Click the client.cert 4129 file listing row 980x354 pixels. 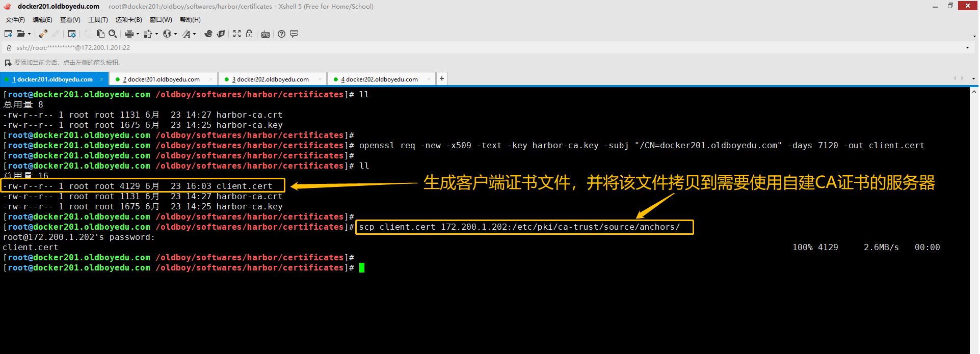point(138,186)
